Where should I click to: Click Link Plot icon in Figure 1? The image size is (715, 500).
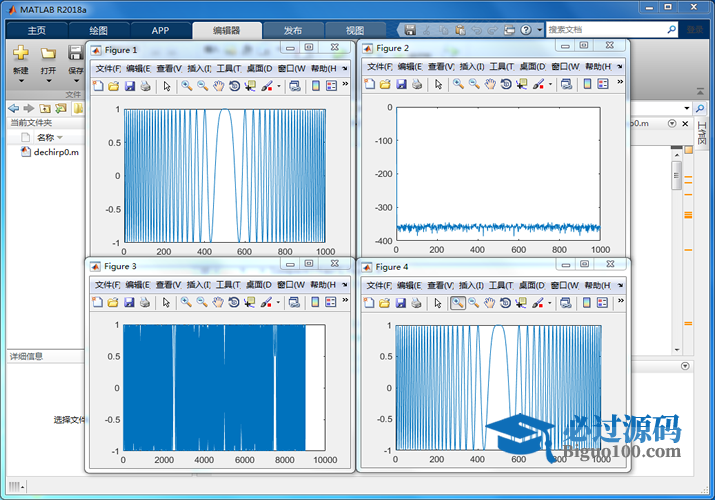(295, 86)
